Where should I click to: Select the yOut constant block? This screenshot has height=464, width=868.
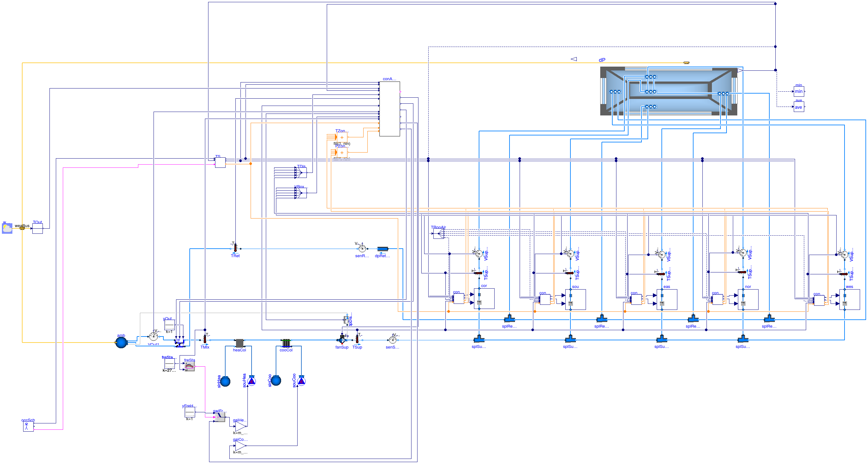pos(169,325)
